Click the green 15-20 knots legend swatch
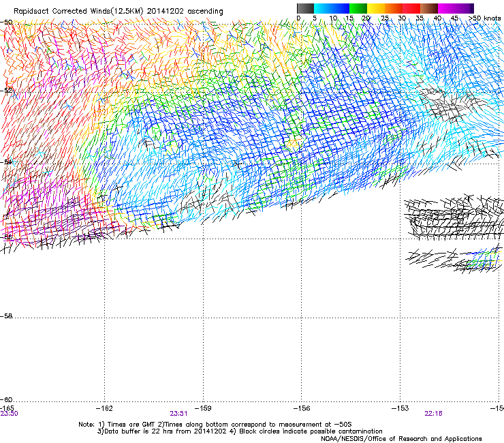The height and width of the screenshot is (443, 504). [x=358, y=8]
